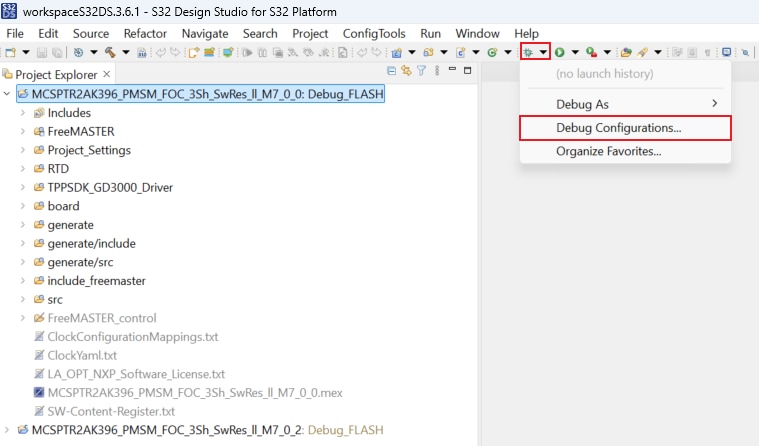
Task: Open the ConfigTools menu
Action: [375, 33]
